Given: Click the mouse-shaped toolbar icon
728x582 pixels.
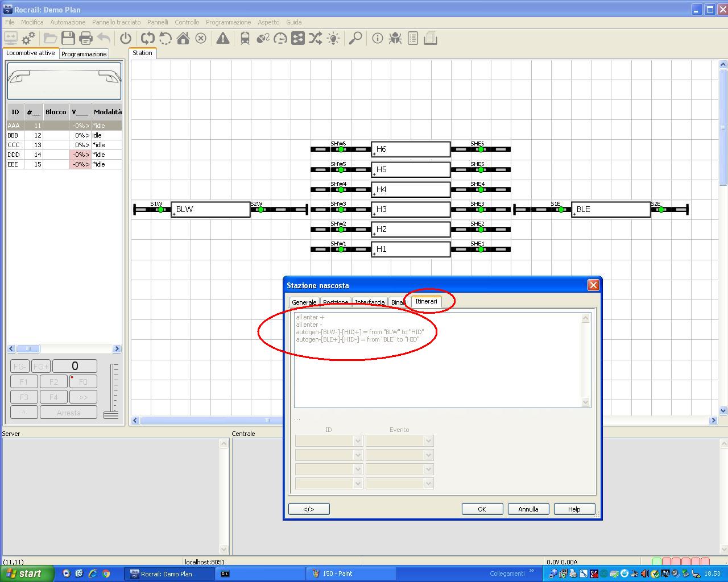Looking at the screenshot, I should click(x=263, y=38).
